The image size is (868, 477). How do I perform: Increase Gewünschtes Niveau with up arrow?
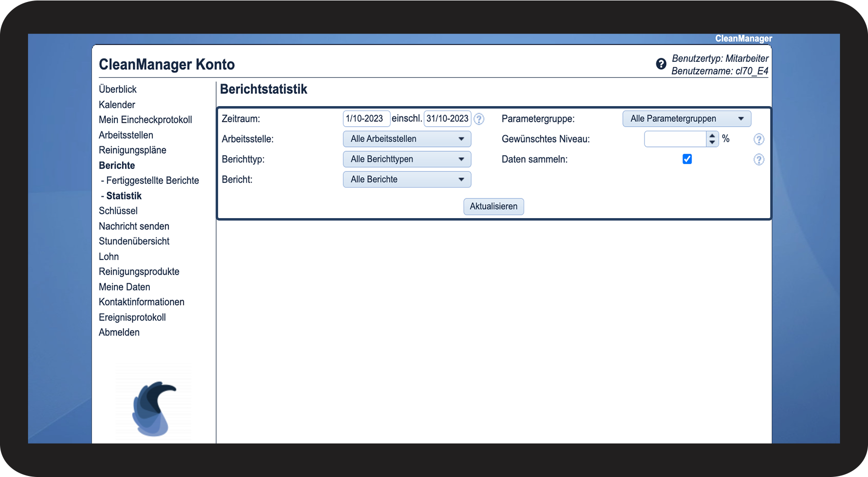712,136
